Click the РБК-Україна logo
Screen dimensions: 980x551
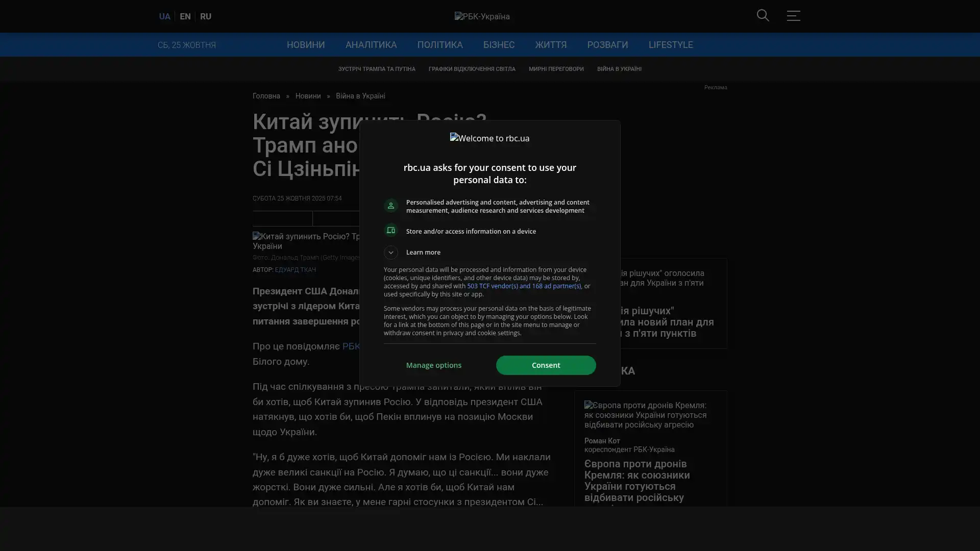click(x=482, y=16)
